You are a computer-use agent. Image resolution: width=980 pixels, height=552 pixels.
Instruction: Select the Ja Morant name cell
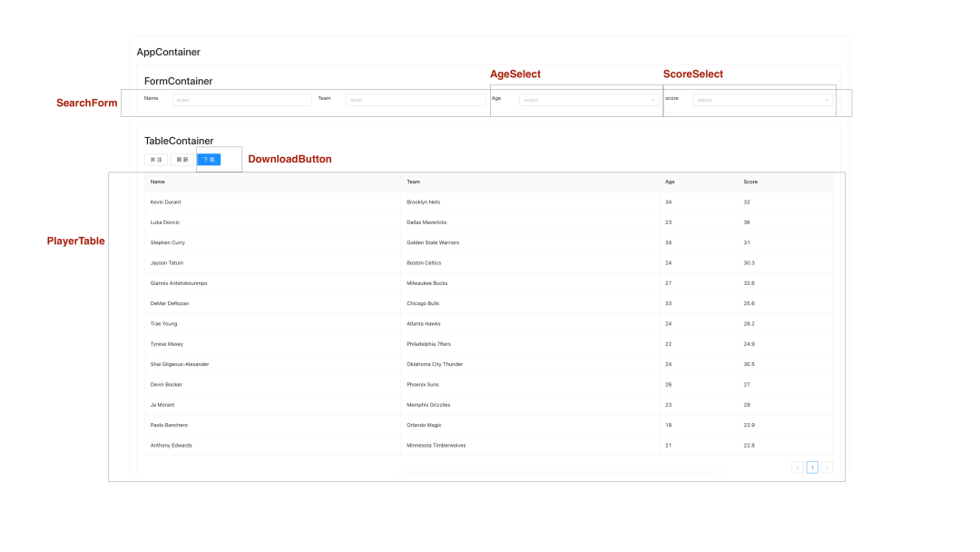(272, 405)
